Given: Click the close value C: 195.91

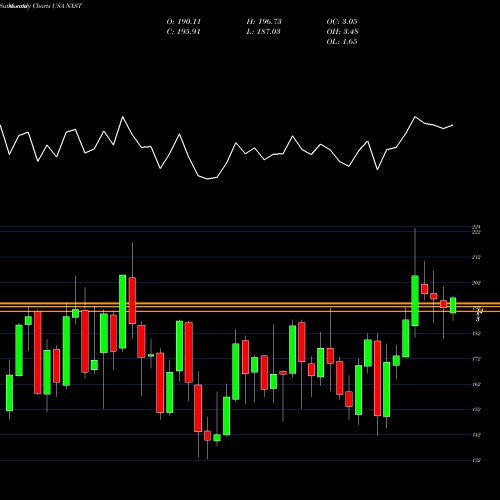Looking at the screenshot, I should 184,32.
